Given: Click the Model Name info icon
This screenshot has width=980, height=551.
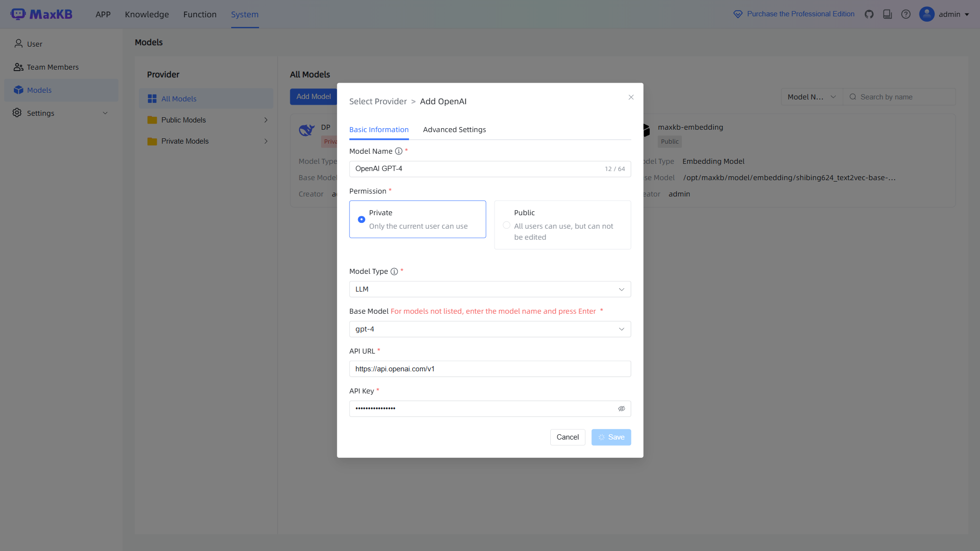Looking at the screenshot, I should [398, 151].
